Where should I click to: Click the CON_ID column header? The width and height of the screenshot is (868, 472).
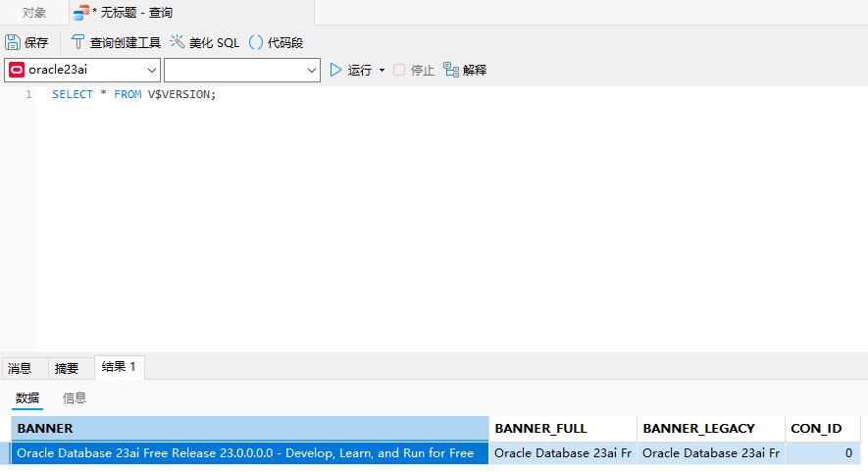(823, 429)
